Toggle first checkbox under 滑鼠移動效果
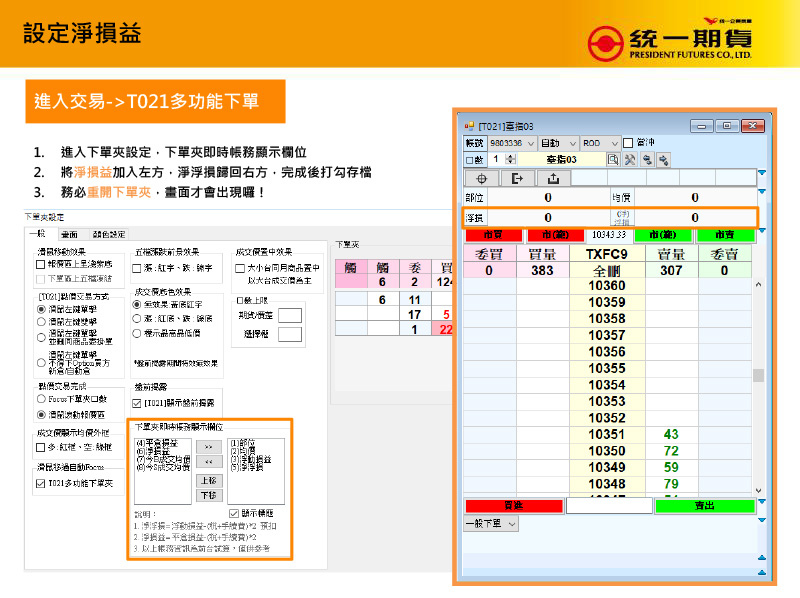The image size is (800, 598). pyautogui.click(x=41, y=264)
